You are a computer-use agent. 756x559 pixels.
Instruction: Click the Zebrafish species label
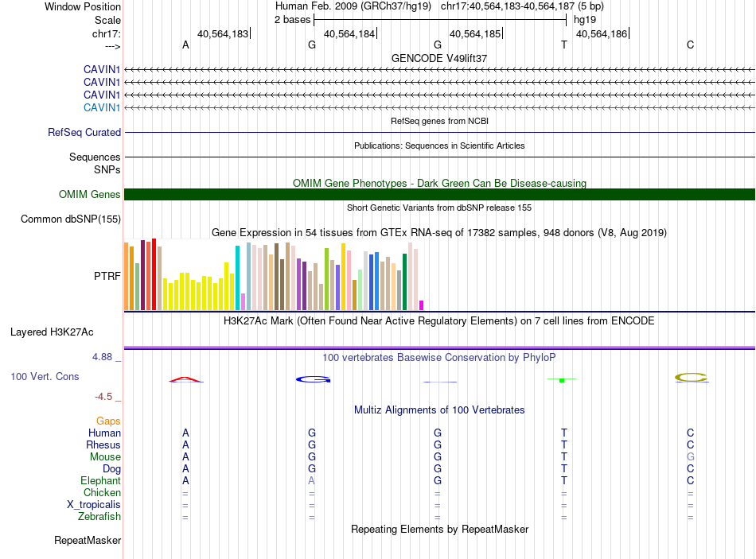[99, 516]
